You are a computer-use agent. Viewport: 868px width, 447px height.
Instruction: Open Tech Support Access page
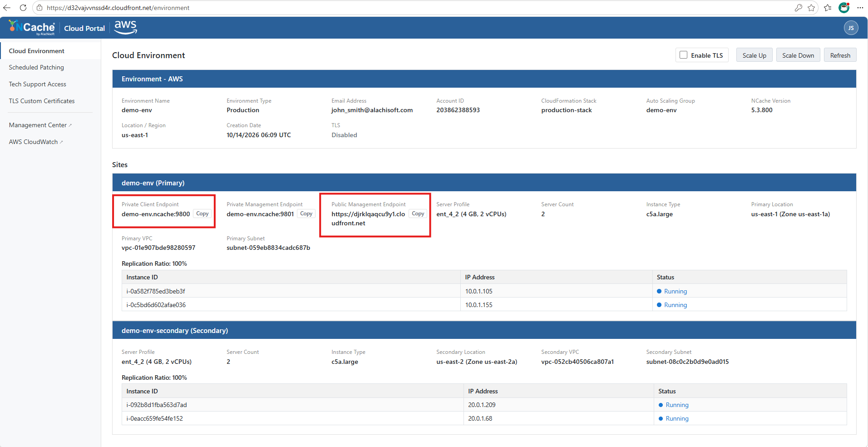click(x=37, y=84)
